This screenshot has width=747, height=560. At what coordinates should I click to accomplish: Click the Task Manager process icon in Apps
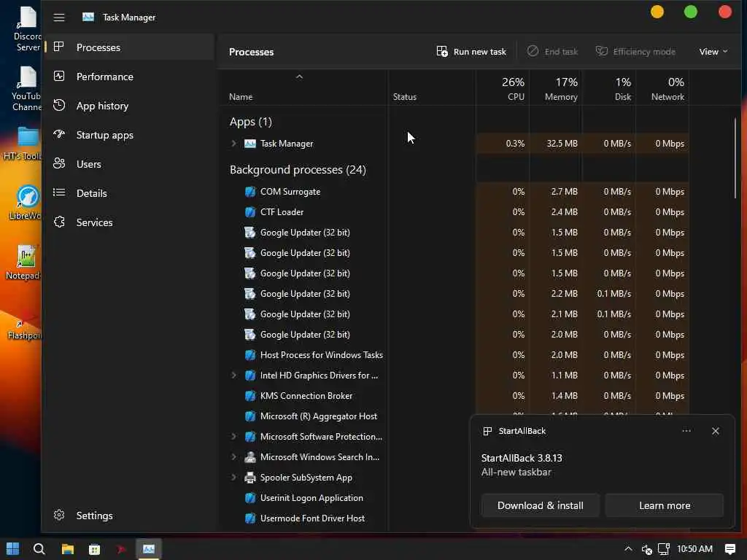pyautogui.click(x=249, y=144)
